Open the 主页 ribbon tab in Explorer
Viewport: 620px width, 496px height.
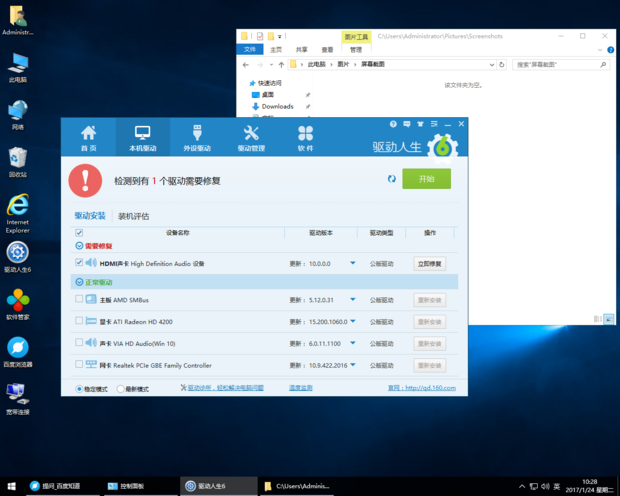[x=276, y=49]
